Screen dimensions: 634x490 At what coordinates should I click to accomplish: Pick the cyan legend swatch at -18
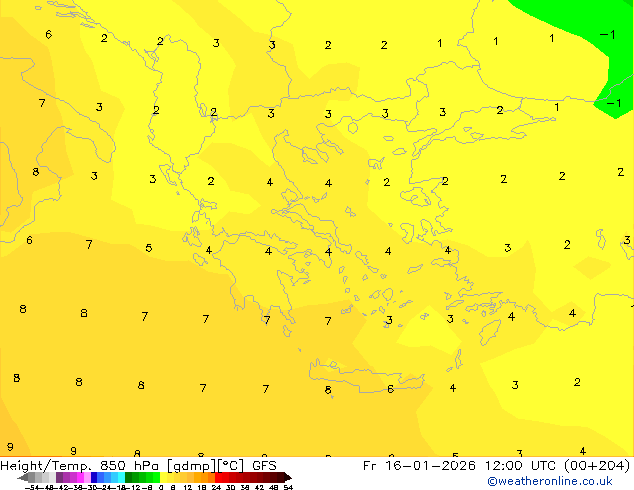coord(121,477)
